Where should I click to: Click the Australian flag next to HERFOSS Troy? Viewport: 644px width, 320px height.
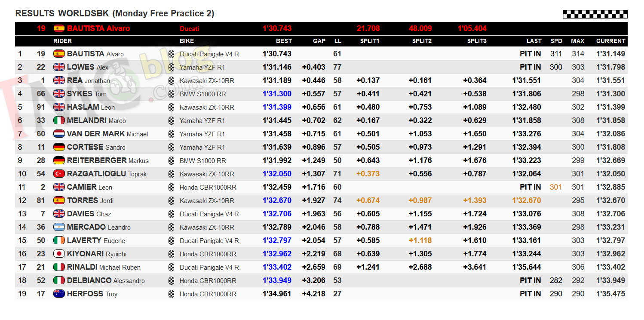point(59,294)
